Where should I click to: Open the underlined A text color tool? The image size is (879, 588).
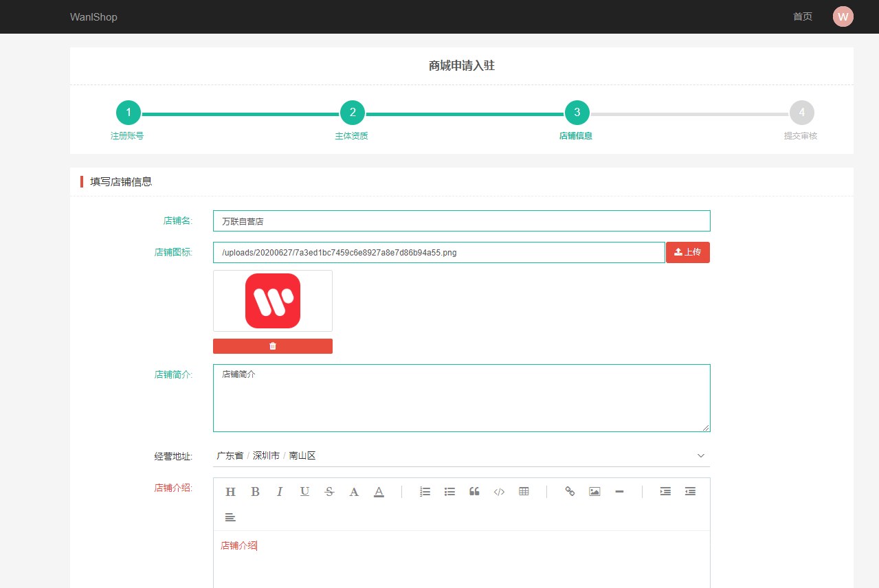(379, 492)
